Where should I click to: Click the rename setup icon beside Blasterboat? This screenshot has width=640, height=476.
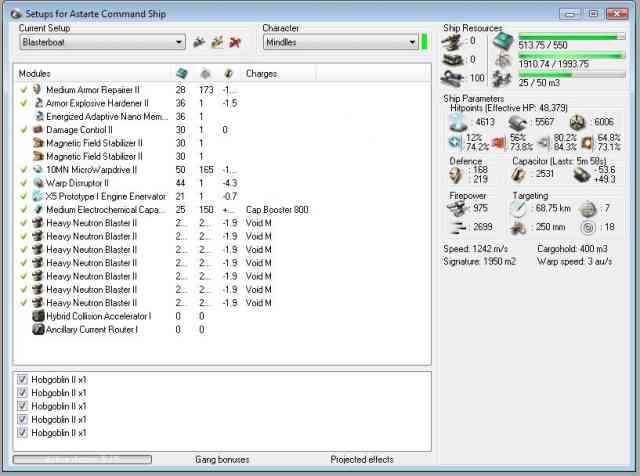[x=199, y=42]
